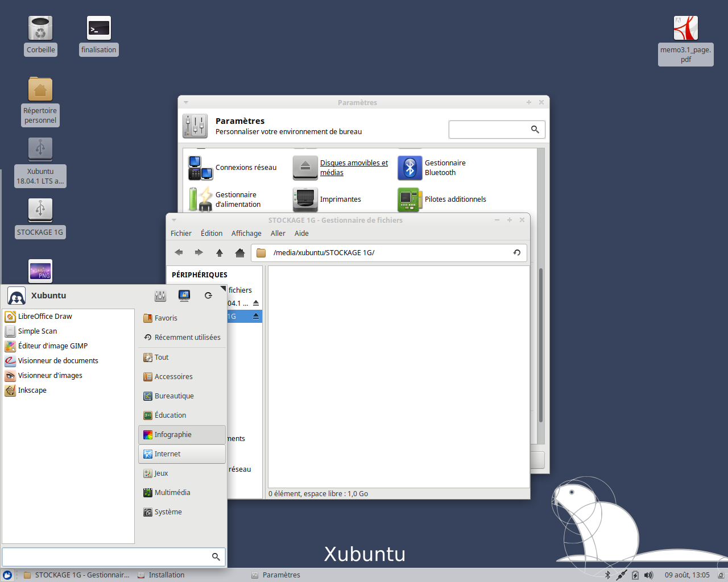Open the Aide menu in file manager
This screenshot has width=728, height=582.
pos(301,234)
